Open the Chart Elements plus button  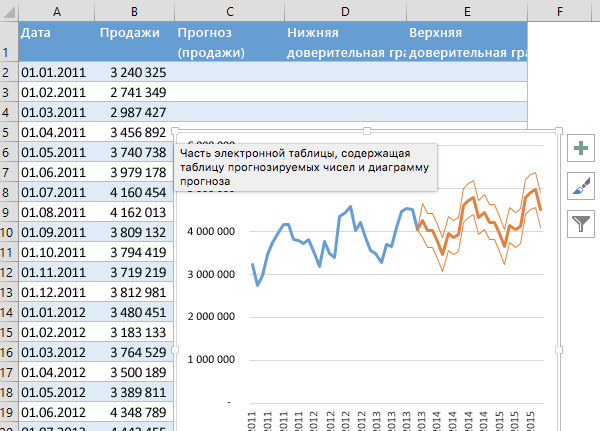click(x=581, y=149)
